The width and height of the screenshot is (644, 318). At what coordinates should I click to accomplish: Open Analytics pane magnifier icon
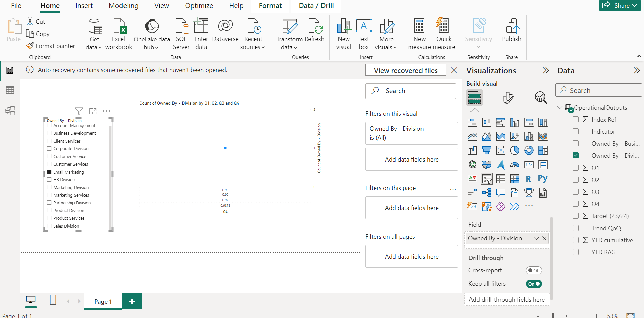click(541, 98)
